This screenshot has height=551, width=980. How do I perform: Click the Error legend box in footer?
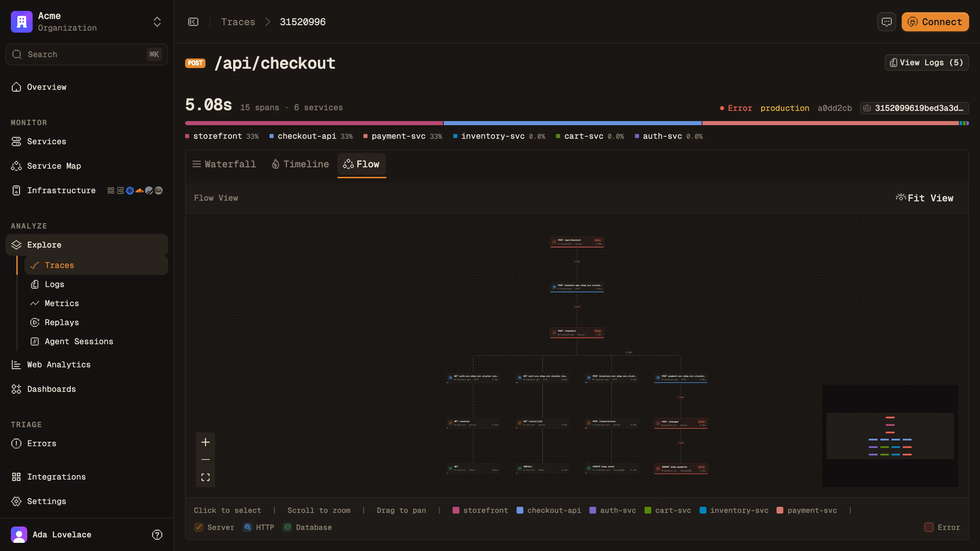[x=929, y=528]
